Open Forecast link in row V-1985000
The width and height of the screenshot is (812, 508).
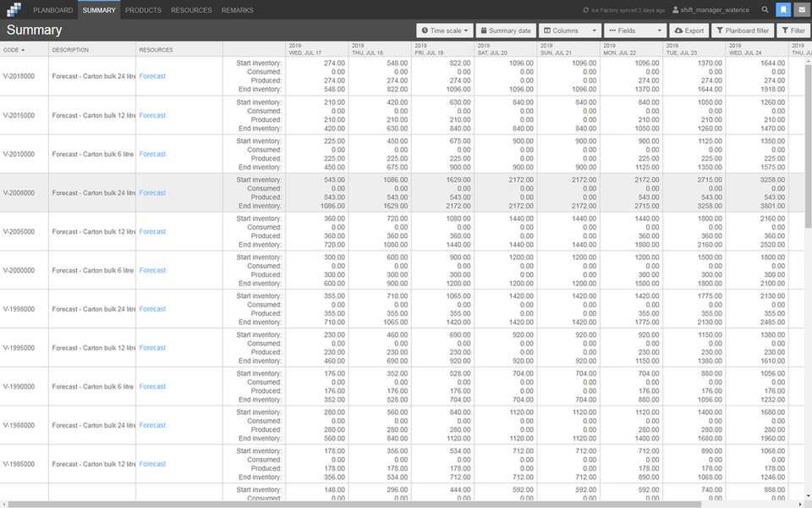click(x=152, y=464)
